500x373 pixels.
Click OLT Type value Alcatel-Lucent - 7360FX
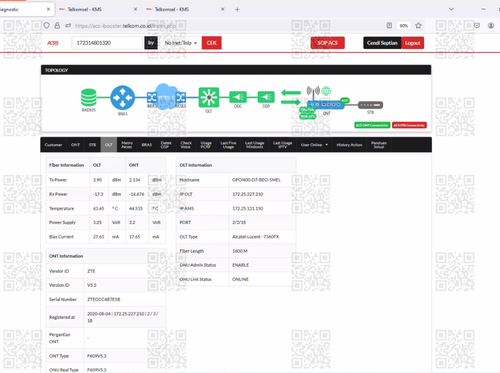(x=255, y=237)
